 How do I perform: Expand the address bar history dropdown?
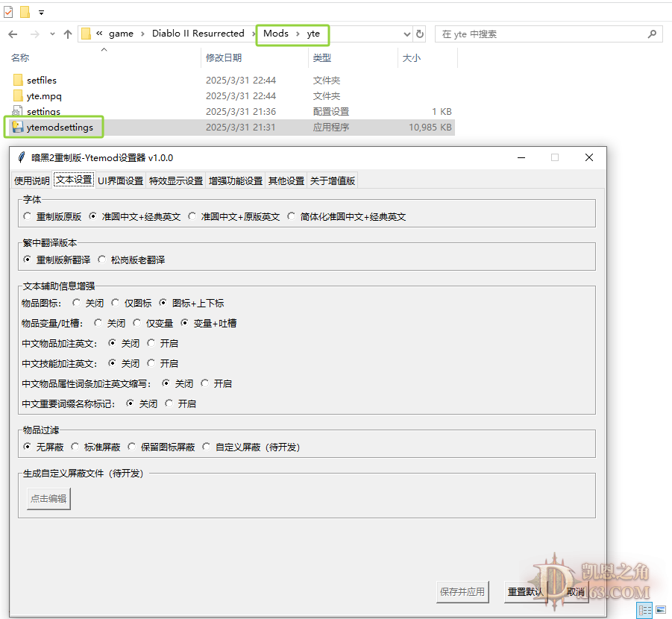pos(407,34)
